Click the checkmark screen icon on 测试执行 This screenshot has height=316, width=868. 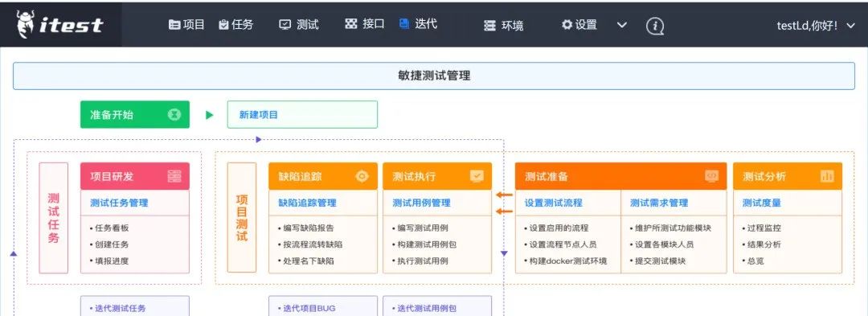click(477, 177)
